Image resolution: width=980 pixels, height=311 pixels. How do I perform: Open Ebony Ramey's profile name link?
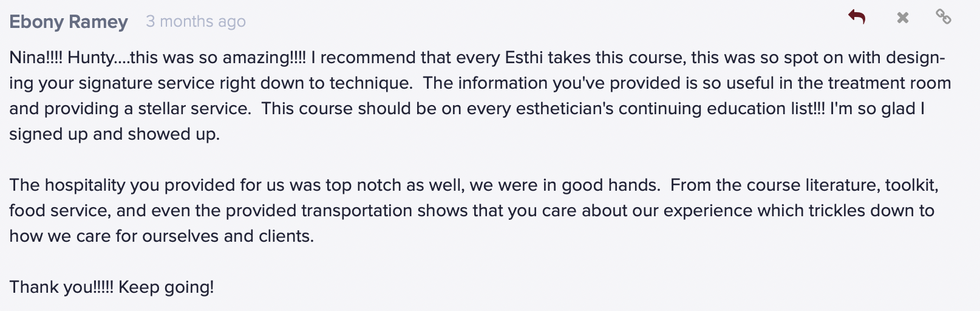pyautogui.click(x=69, y=22)
